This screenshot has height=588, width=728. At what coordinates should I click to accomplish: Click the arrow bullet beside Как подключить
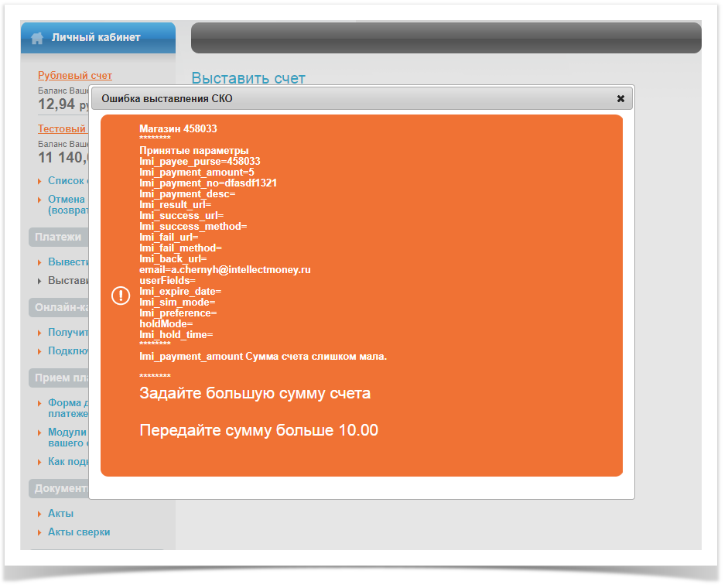tap(40, 463)
